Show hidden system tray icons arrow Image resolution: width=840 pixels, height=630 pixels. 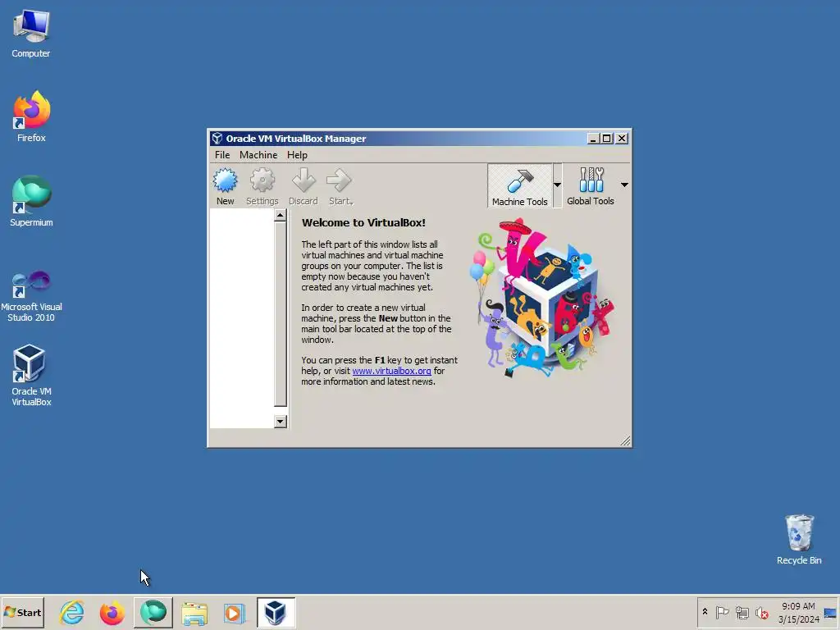pyautogui.click(x=705, y=612)
